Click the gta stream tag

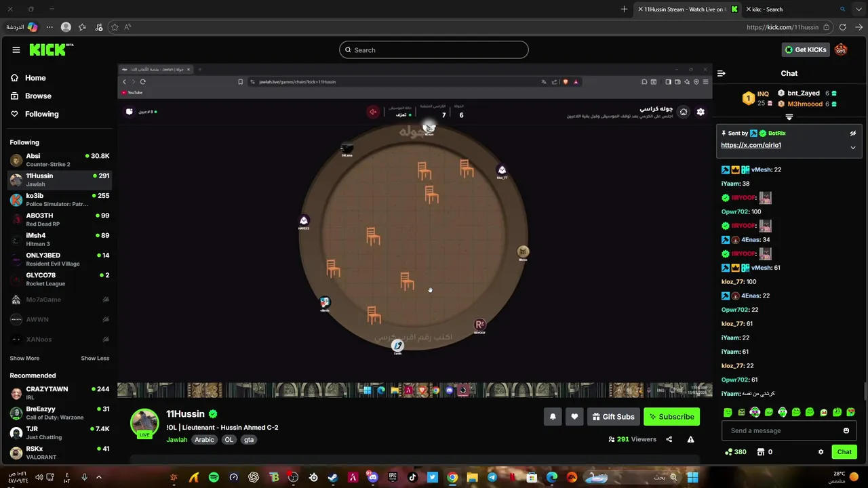point(249,440)
